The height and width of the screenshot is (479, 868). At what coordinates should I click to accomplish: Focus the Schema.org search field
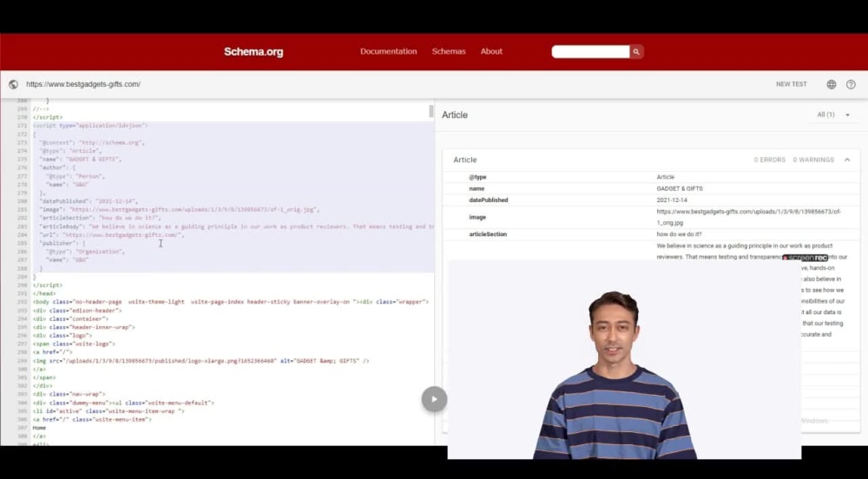click(590, 51)
